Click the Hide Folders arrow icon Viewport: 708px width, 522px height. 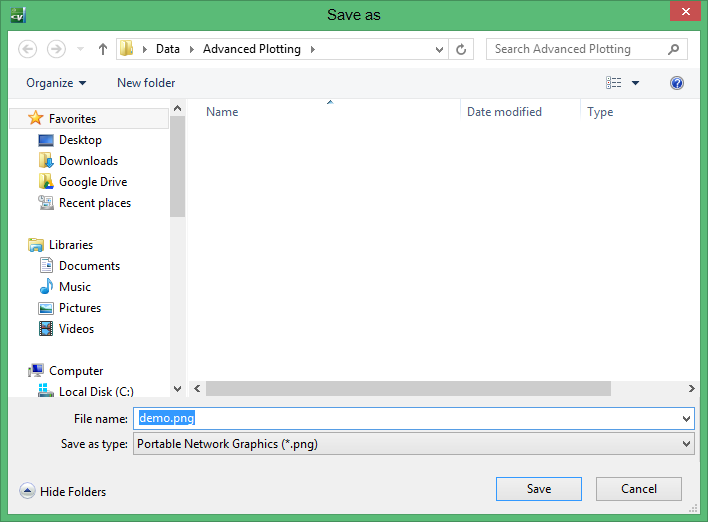coord(28,491)
